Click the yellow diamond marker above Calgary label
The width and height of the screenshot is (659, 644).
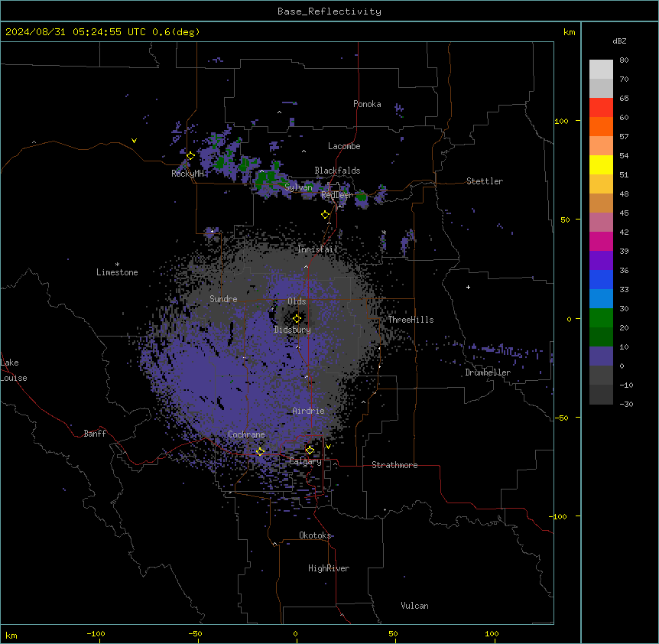click(310, 450)
